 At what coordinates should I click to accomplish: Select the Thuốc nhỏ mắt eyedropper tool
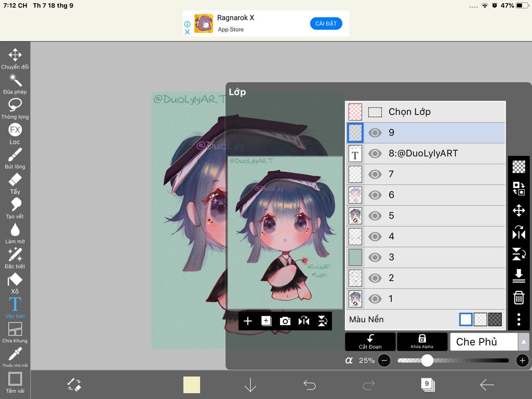[x=15, y=357]
